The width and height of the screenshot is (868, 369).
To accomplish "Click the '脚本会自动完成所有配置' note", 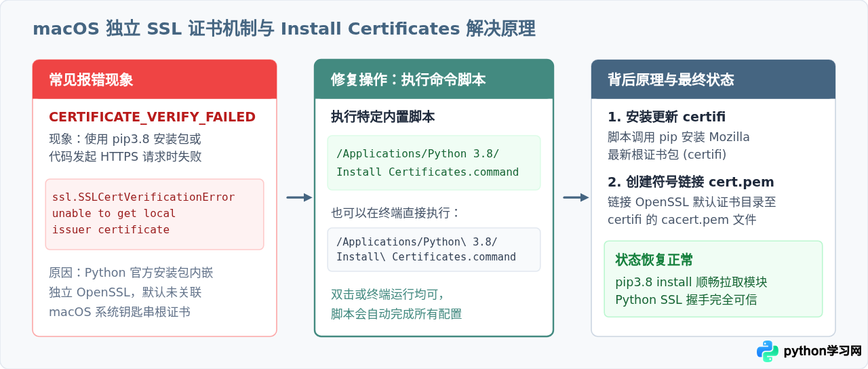I will [397, 314].
